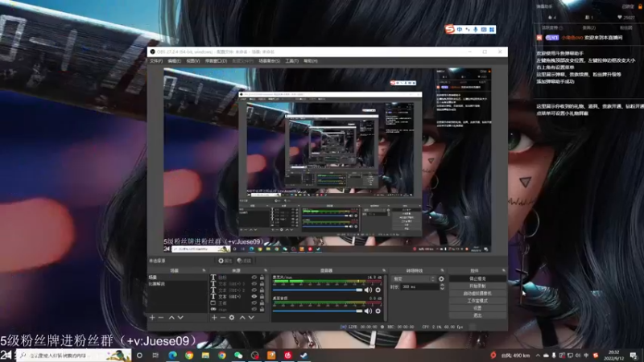This screenshot has height=362, width=644.
Task: Move the scene up with arrow
Action: 171,318
